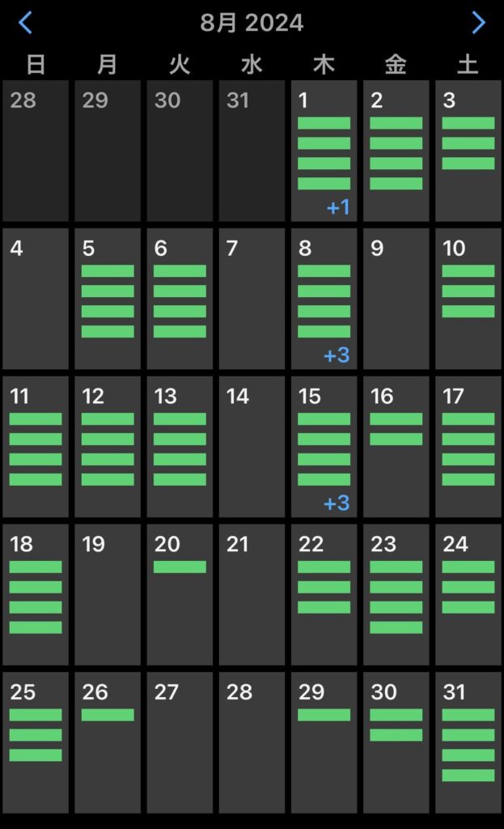Screen dimensions: 504x829
Task: Open August 22 day cell
Action: (x=324, y=595)
